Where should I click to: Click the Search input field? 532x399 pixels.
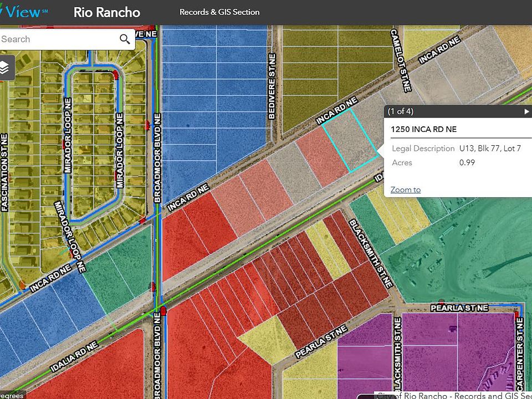[x=59, y=39]
